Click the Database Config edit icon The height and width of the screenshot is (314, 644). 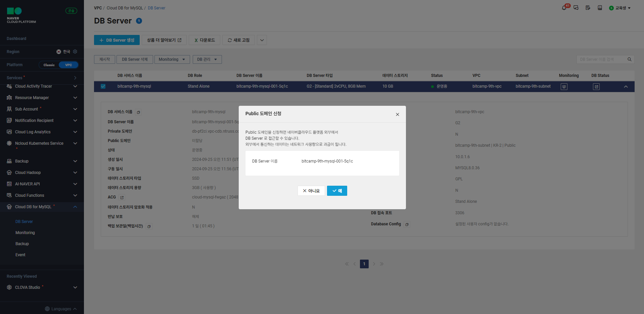pyautogui.click(x=407, y=224)
